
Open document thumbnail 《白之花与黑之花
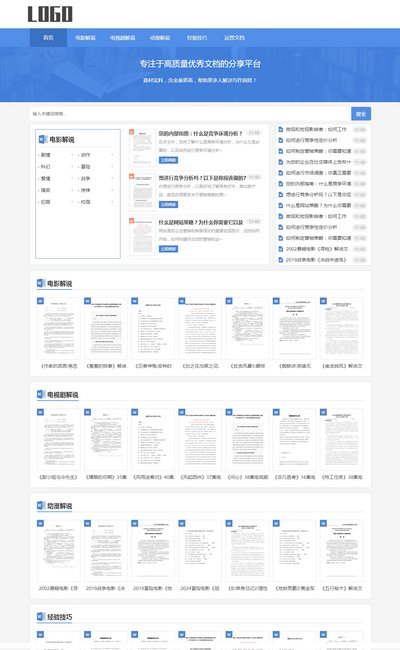pos(200,328)
